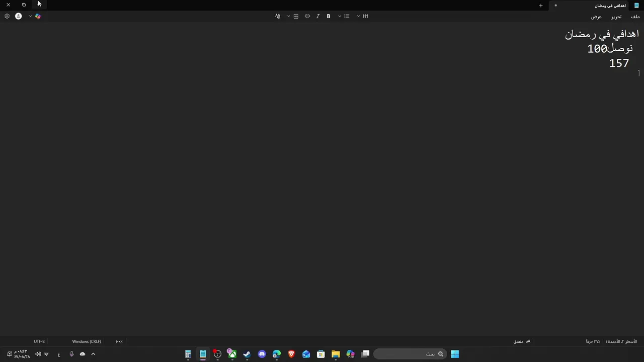This screenshot has height=362, width=644.
Task: Open the zoom level percentage in status bar
Action: (119, 341)
